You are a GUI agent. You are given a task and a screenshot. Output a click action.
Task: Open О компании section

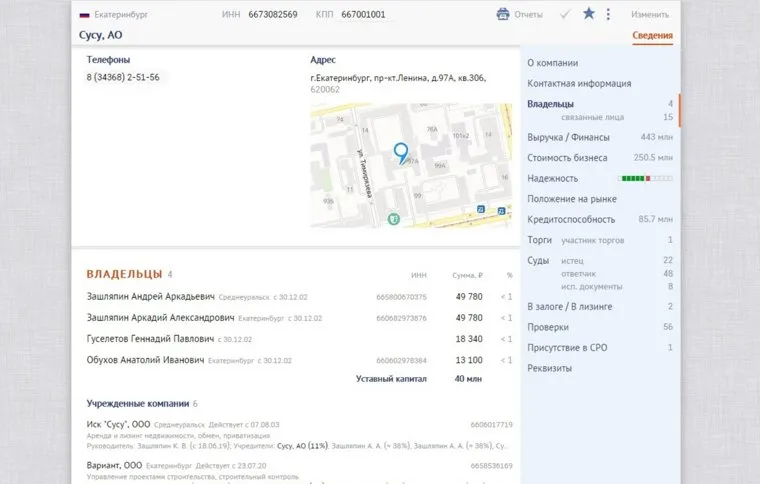pos(551,62)
